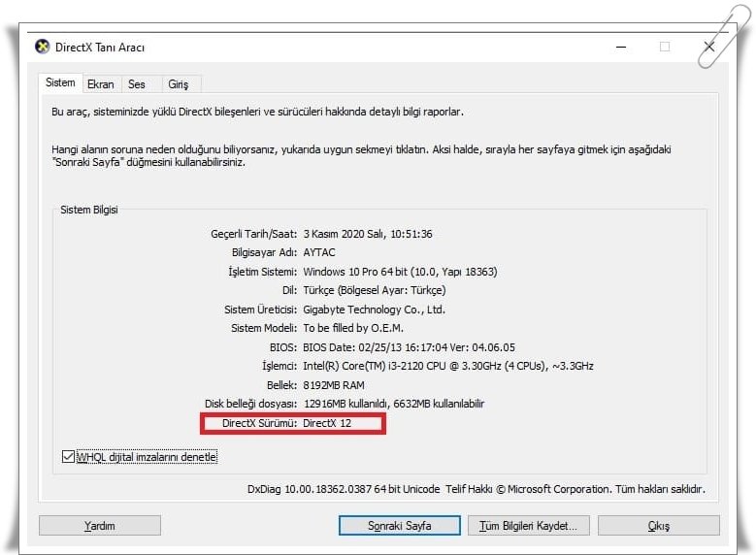Select the Windows 10 Pro 64 bit value
This screenshot has width=756, height=555.
coord(400,272)
